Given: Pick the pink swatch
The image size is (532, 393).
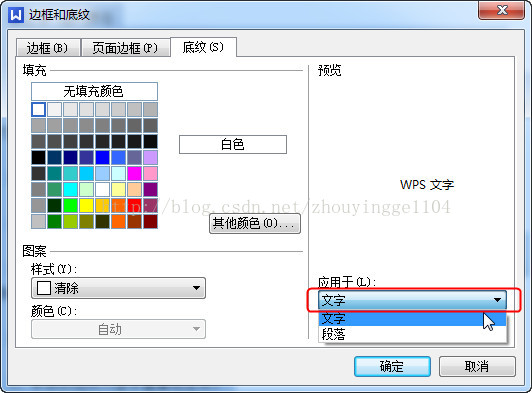Looking at the screenshot, I should click(150, 173).
